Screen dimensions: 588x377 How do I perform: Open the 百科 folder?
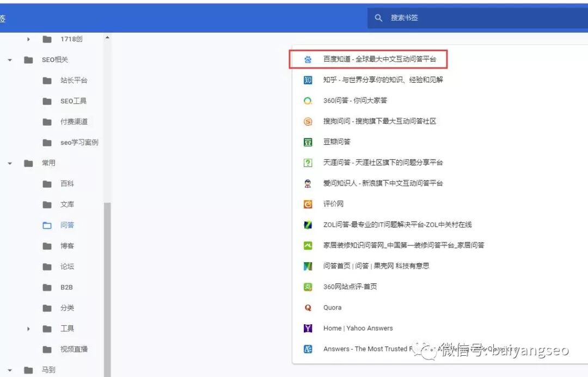point(67,184)
